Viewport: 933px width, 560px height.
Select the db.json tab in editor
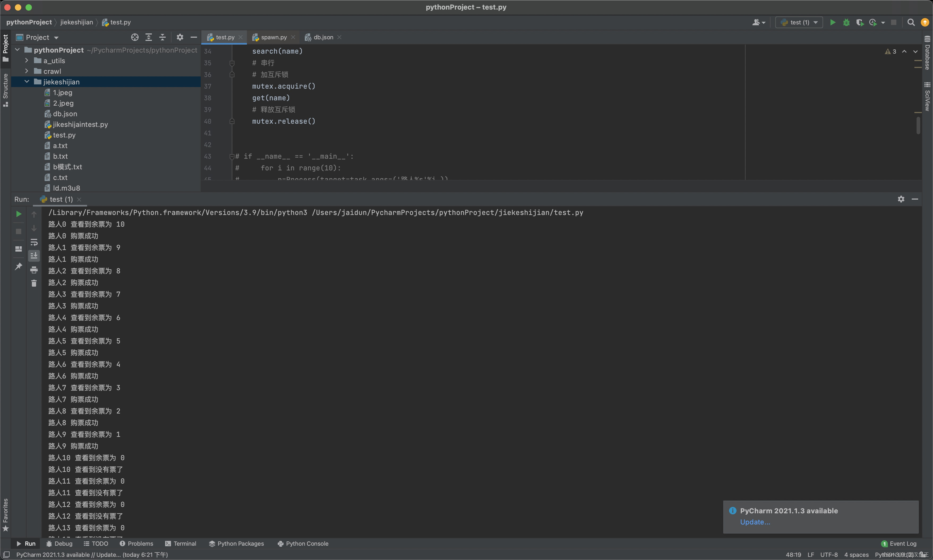coord(323,37)
